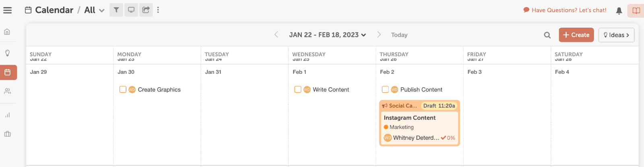644x167 pixels.
Task: Open the notifications bell
Action: pos(619,11)
